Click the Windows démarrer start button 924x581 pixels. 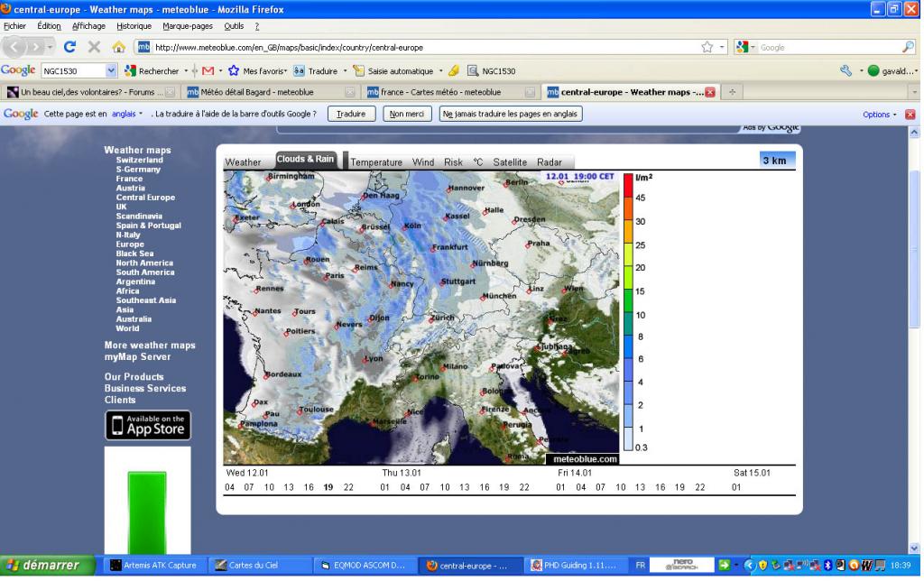47,565
